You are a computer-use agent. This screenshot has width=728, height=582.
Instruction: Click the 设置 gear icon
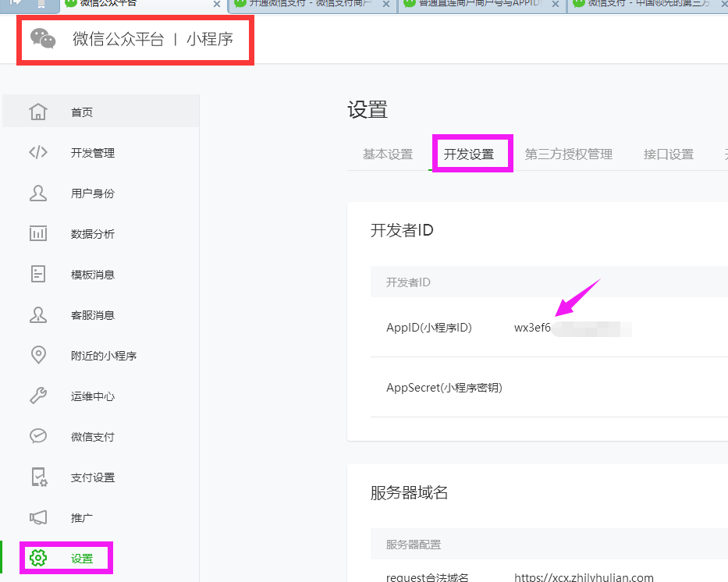coord(38,558)
